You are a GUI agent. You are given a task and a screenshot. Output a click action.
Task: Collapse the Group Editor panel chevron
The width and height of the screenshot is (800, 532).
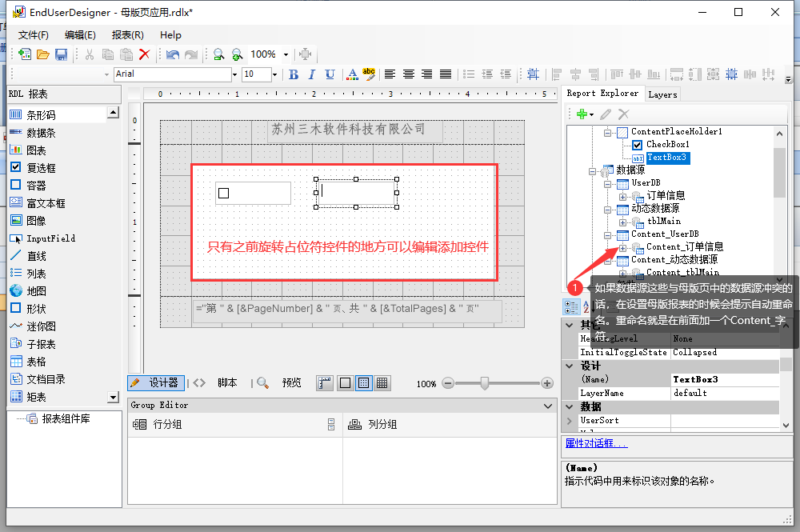click(x=548, y=406)
